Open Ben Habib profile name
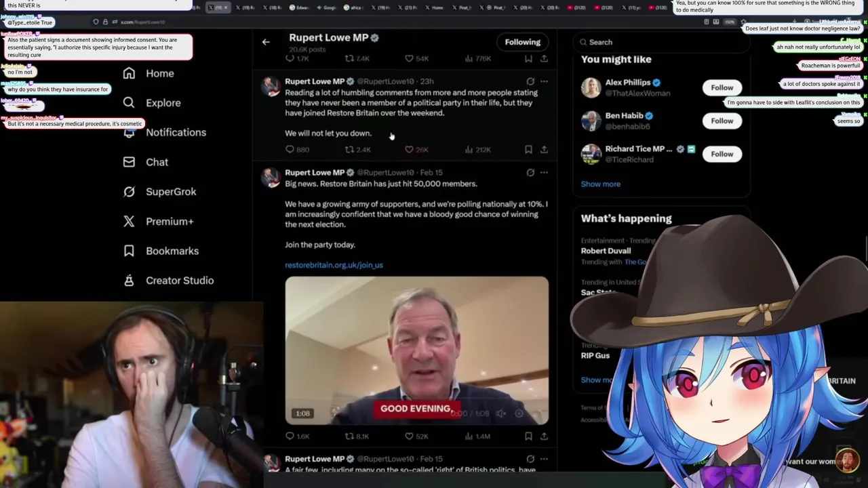 [x=624, y=115]
